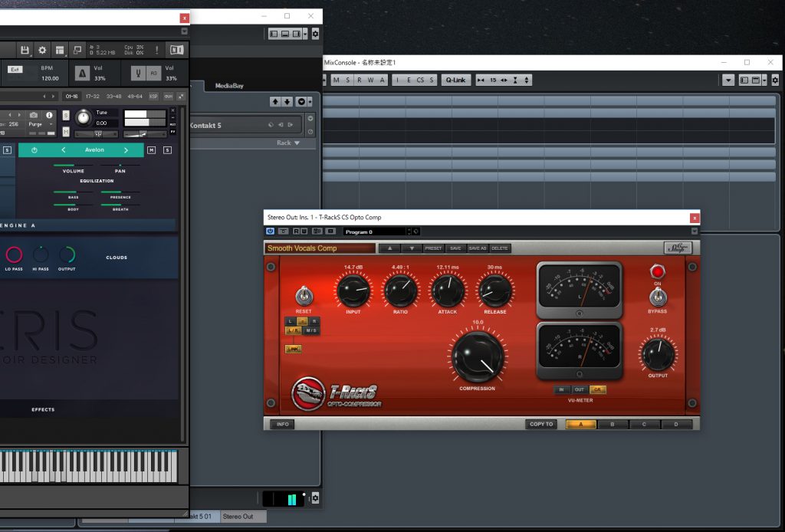Load next preset with down arrow in T-RackS

click(x=412, y=248)
